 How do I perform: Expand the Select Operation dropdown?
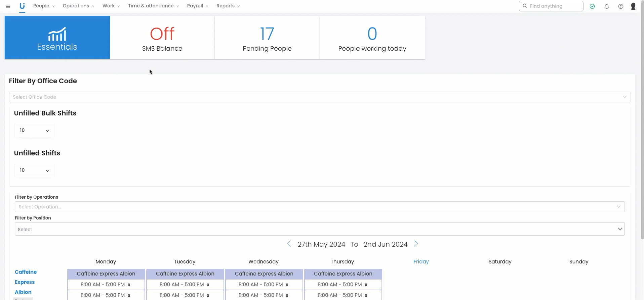pos(319,207)
